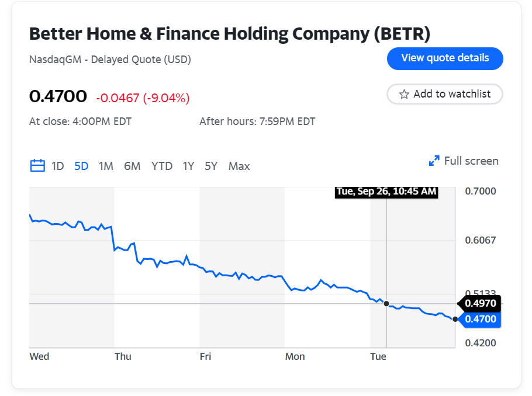This screenshot has width=532, height=396.
Task: Select the 5D chart range
Action: [x=81, y=166]
